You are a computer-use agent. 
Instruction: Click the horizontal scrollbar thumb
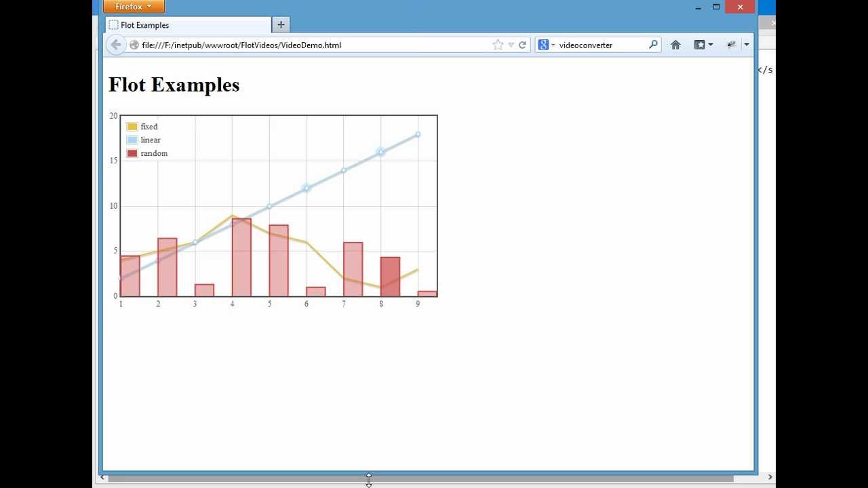420,478
